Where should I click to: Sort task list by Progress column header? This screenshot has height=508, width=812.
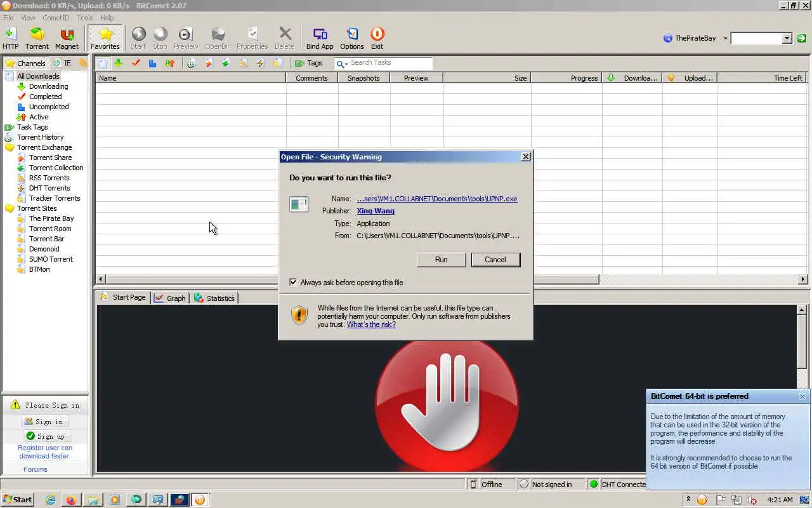click(566, 78)
